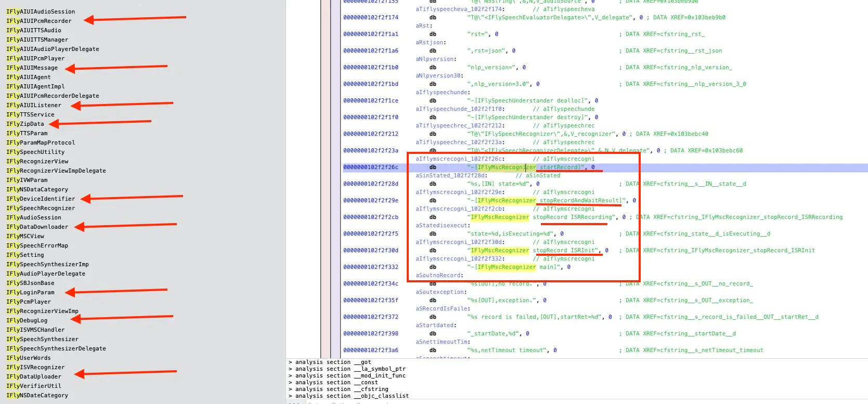Choose IFlyISVRecognizer from the list

[35, 367]
